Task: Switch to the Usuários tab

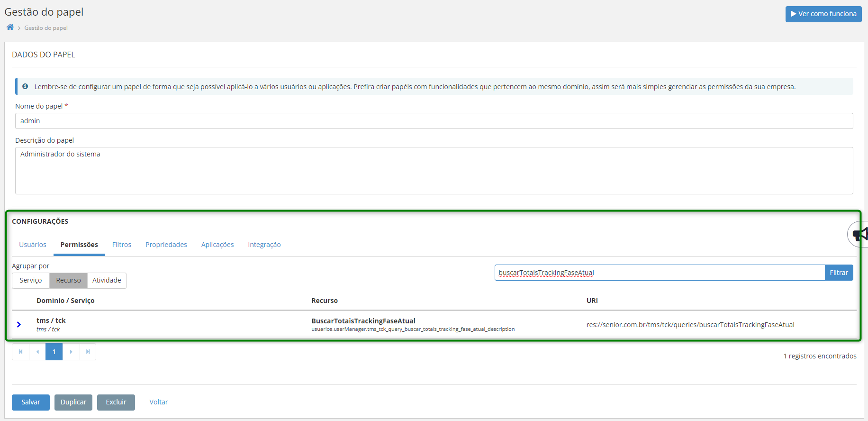Action: point(33,245)
